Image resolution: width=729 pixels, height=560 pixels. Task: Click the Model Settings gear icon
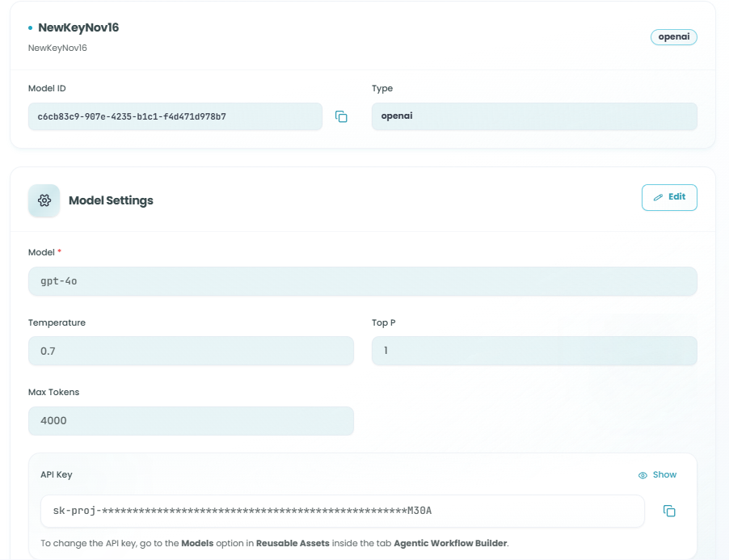coord(44,200)
